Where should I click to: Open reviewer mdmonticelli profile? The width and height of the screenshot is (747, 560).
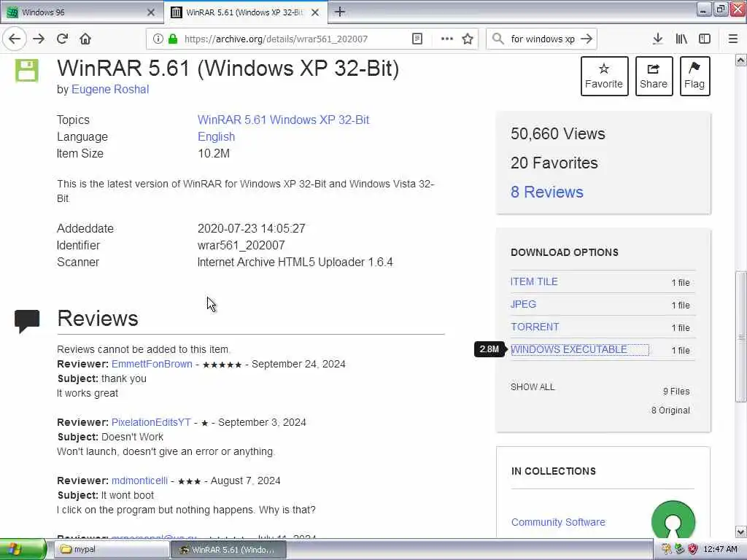pyautogui.click(x=139, y=481)
